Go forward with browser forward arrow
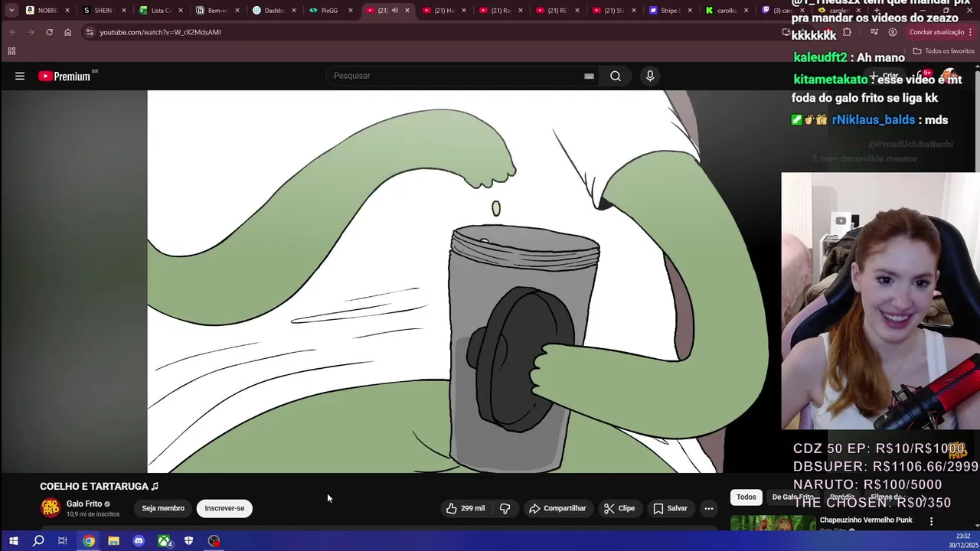980x551 pixels. point(31,32)
